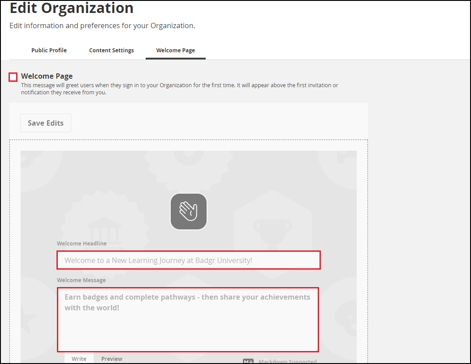Click the Welcome Page checkbox label text
Screen dimensions: 471x364
point(47,76)
